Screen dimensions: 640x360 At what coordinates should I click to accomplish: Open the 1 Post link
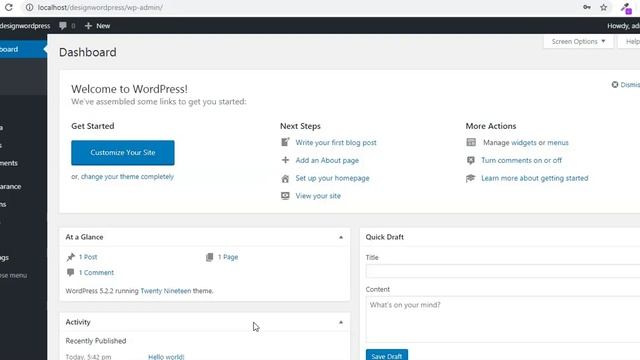coord(88,257)
